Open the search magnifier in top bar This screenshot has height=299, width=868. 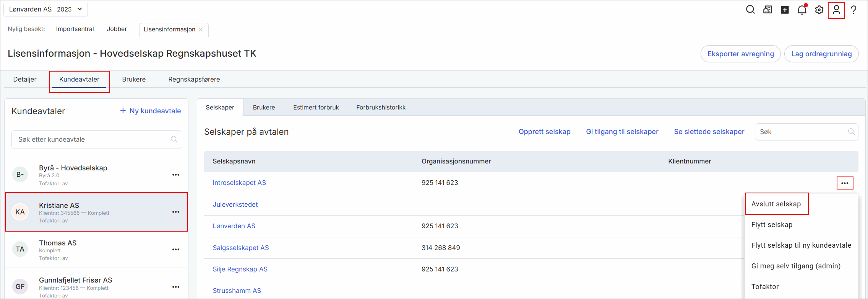750,10
